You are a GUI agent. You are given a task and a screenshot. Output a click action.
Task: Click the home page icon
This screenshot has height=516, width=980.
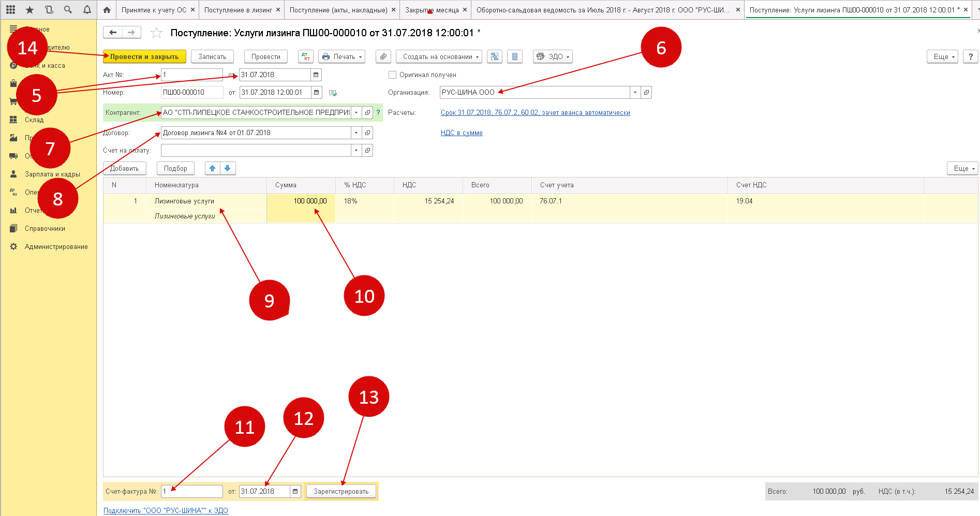point(107,10)
